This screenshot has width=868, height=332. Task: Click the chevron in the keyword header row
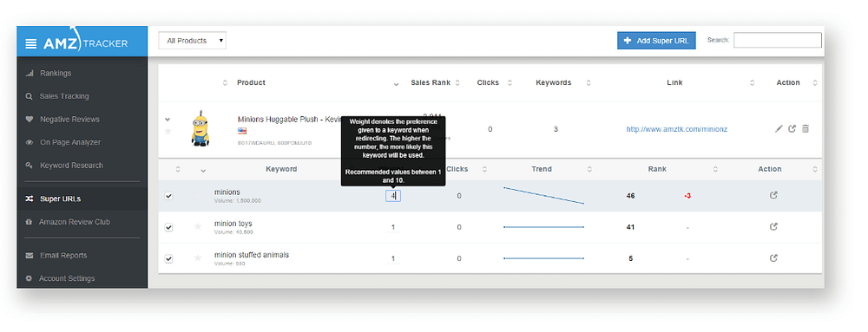pos(203,170)
